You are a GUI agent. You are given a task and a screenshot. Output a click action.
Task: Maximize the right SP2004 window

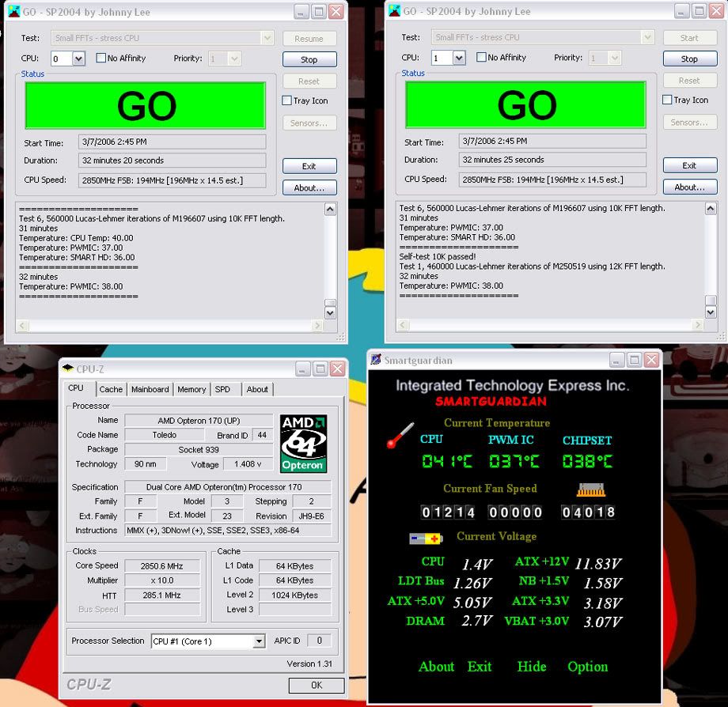point(700,10)
